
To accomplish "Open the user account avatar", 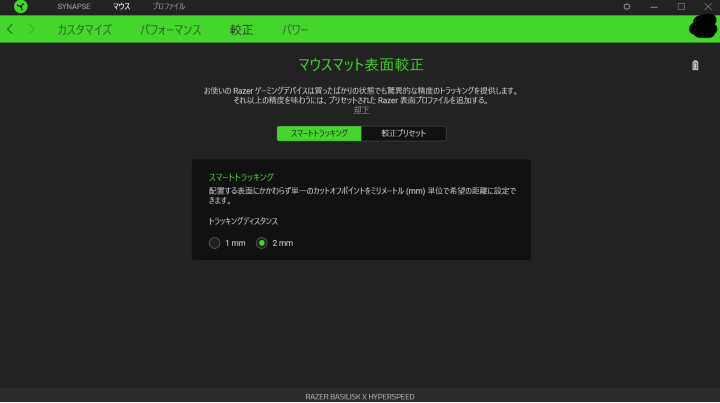I will 703,27.
